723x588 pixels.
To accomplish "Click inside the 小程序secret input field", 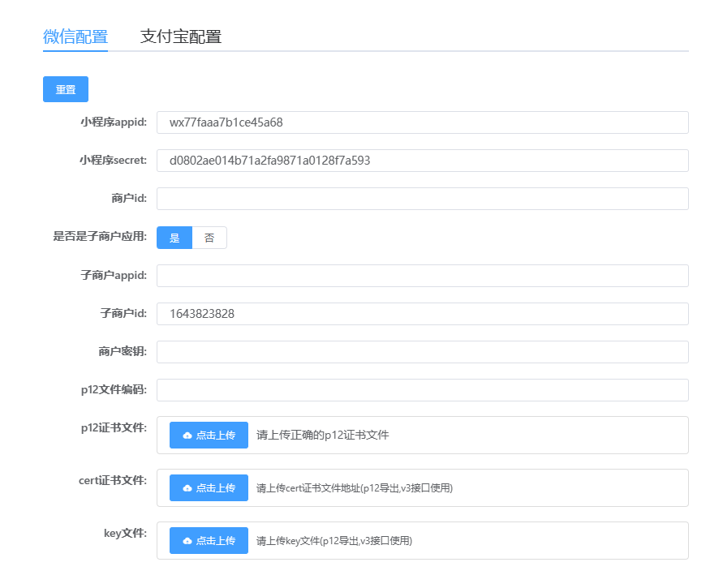I will [422, 161].
